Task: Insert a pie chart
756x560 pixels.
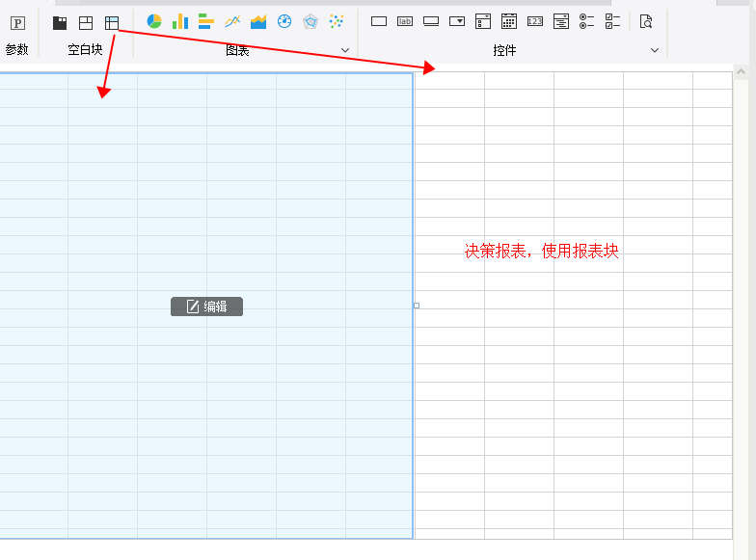Action: click(154, 21)
